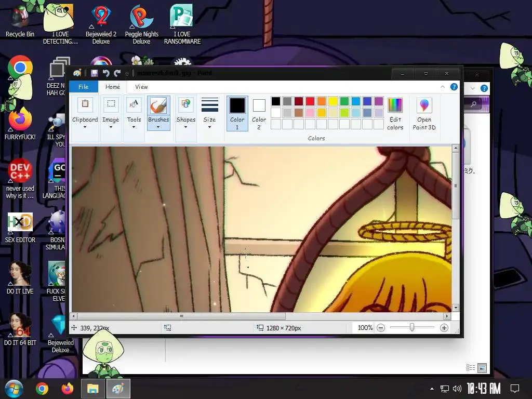Screen dimensions: 532x399
Task: Click the 10:43 AM taskbar clock
Action: point(484,389)
